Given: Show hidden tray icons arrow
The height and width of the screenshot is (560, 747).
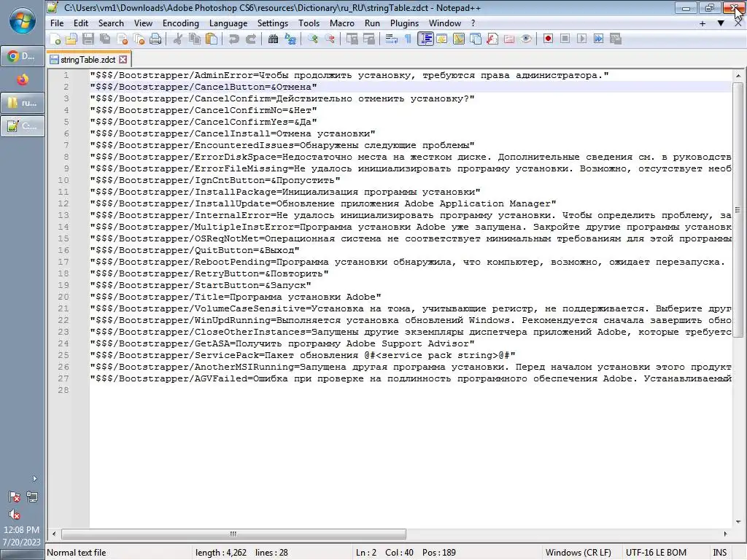Looking at the screenshot, I should pos(34,478).
